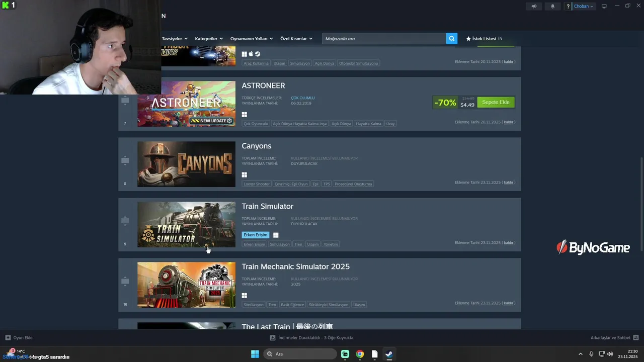Open the ASTRONEER -70% discount price block

(454, 102)
